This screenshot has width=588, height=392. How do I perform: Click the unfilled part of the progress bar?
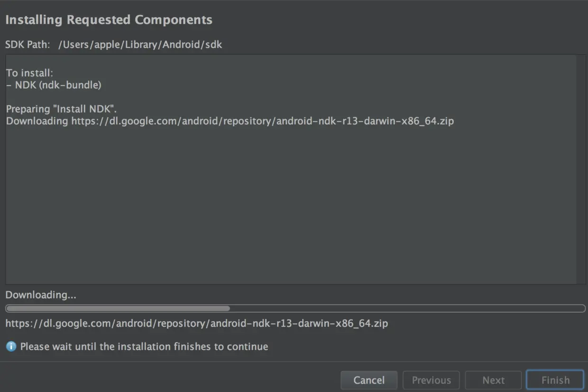pos(407,308)
